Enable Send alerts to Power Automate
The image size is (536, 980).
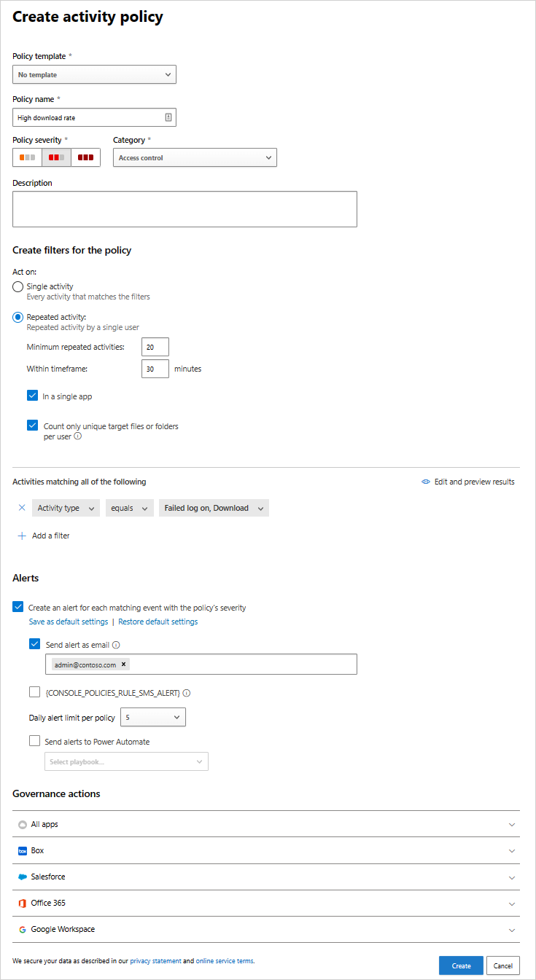[x=34, y=740]
